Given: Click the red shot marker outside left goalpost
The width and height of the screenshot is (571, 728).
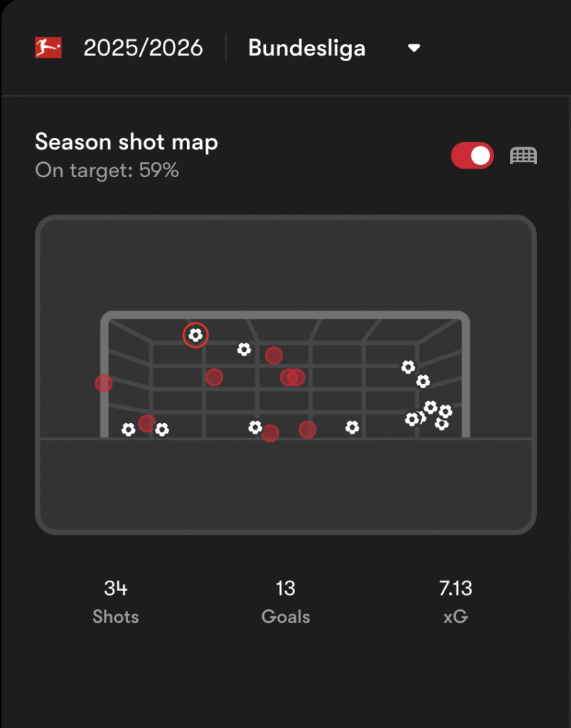Looking at the screenshot, I should point(104,383).
